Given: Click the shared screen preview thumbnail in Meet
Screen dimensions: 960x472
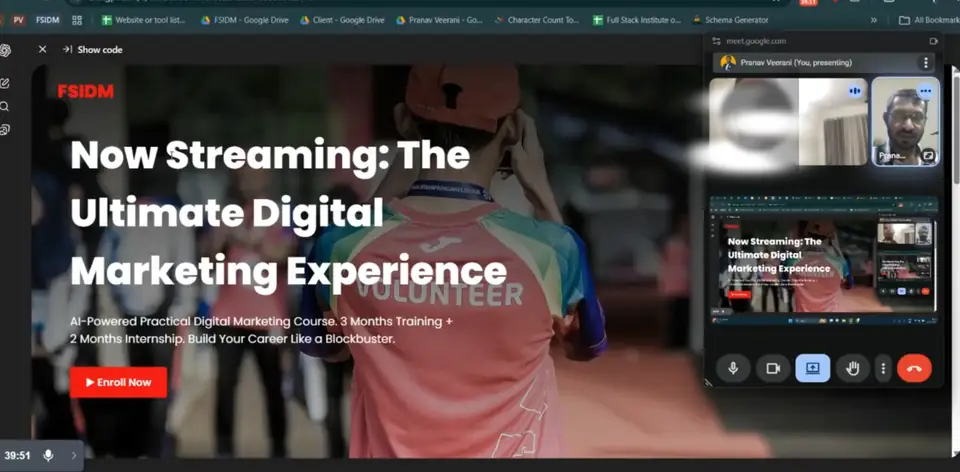Looking at the screenshot, I should pos(824,260).
